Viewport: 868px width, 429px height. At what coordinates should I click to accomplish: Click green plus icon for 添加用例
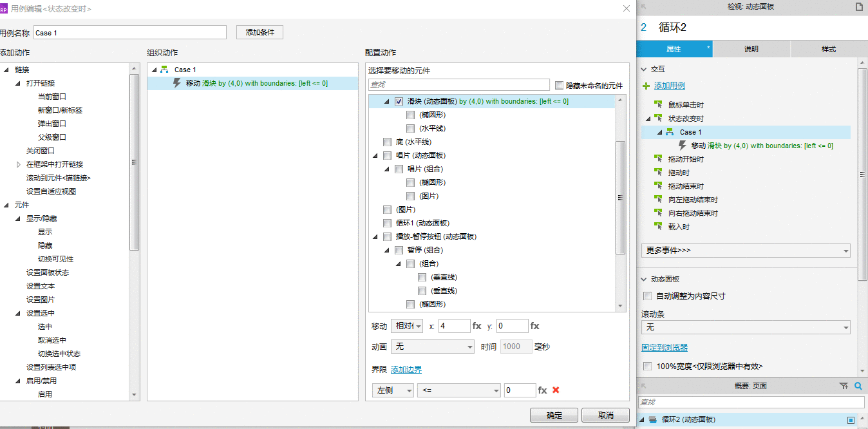[646, 86]
